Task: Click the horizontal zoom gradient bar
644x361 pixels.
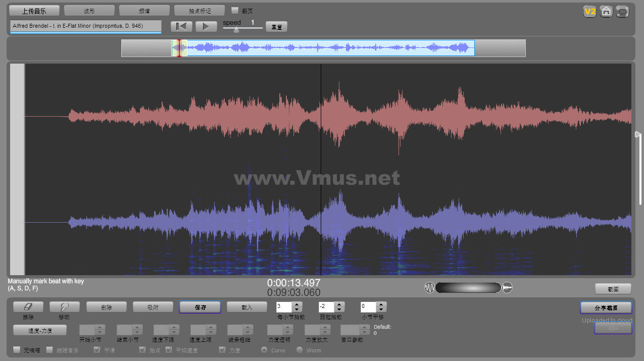Action: pyautogui.click(x=468, y=288)
